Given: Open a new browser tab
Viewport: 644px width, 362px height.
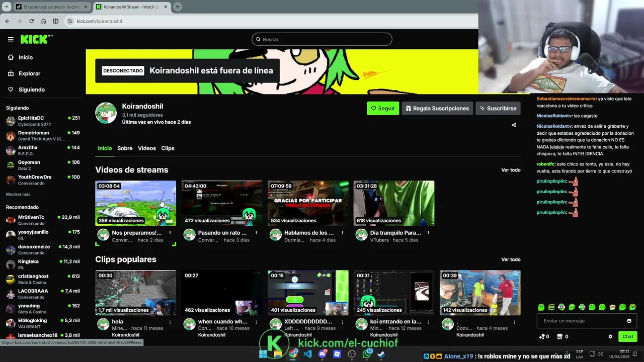Looking at the screenshot, I should click(x=178, y=7).
